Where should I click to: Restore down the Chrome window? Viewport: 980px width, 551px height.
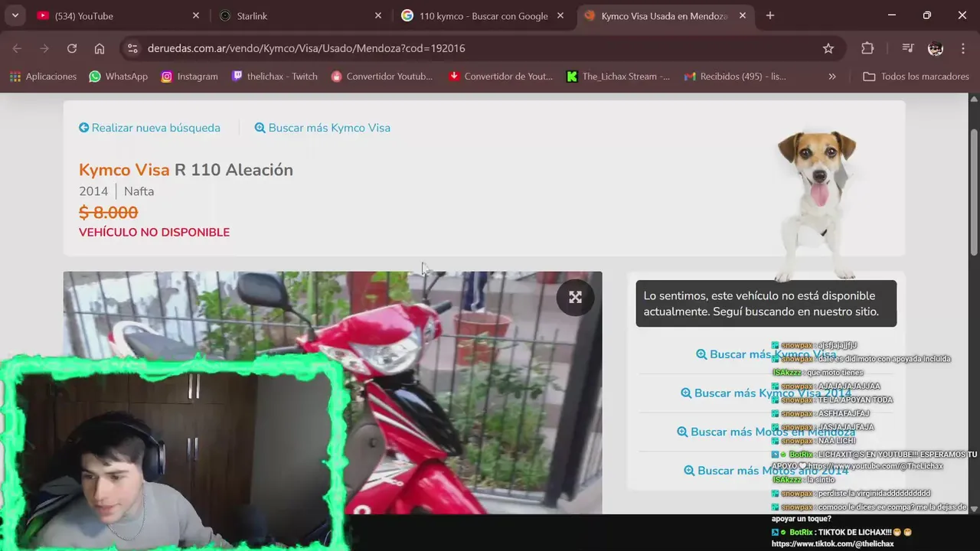pos(927,15)
